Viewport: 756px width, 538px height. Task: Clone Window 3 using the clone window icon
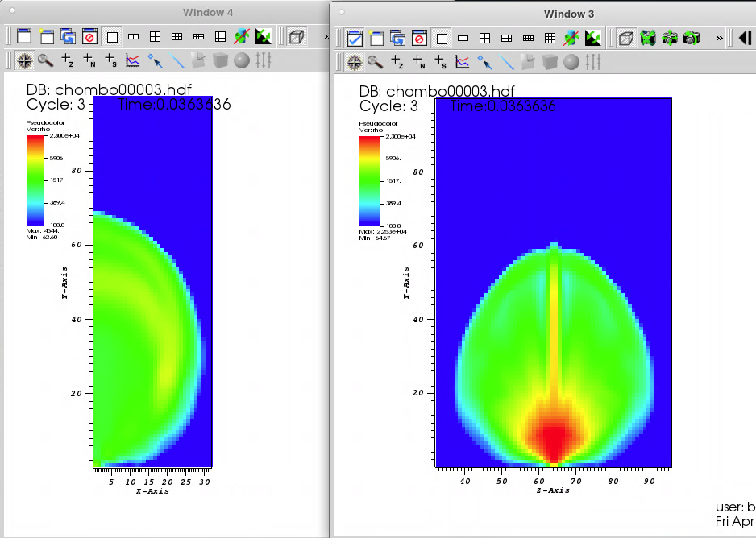click(x=398, y=38)
